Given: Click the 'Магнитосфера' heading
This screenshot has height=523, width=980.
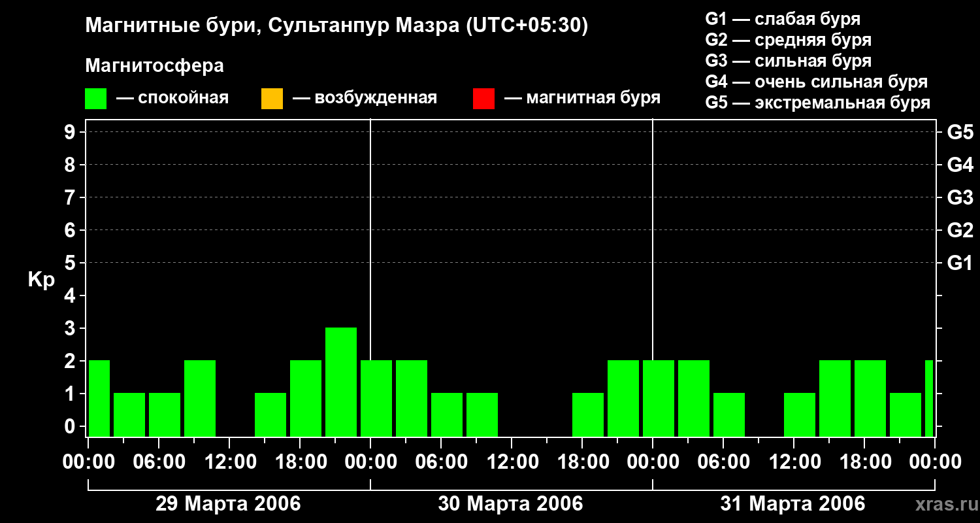Looking at the screenshot, I should click(x=154, y=66).
